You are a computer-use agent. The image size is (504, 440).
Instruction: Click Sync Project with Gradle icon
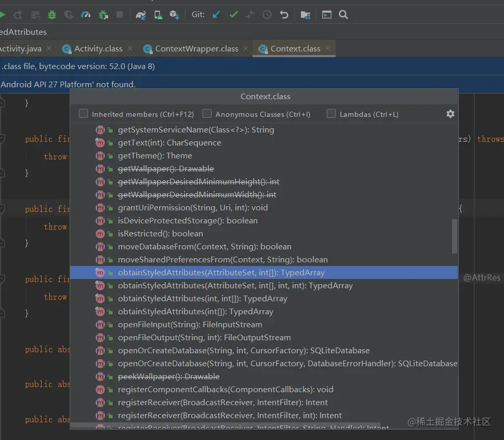point(141,15)
